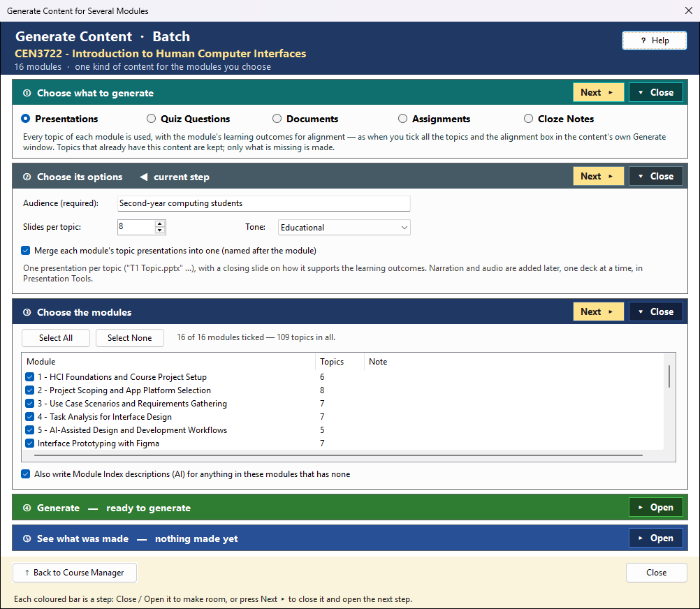Image resolution: width=700 pixels, height=609 pixels.
Task: Choose the Quiz Questions radio option
Action: pos(188,119)
